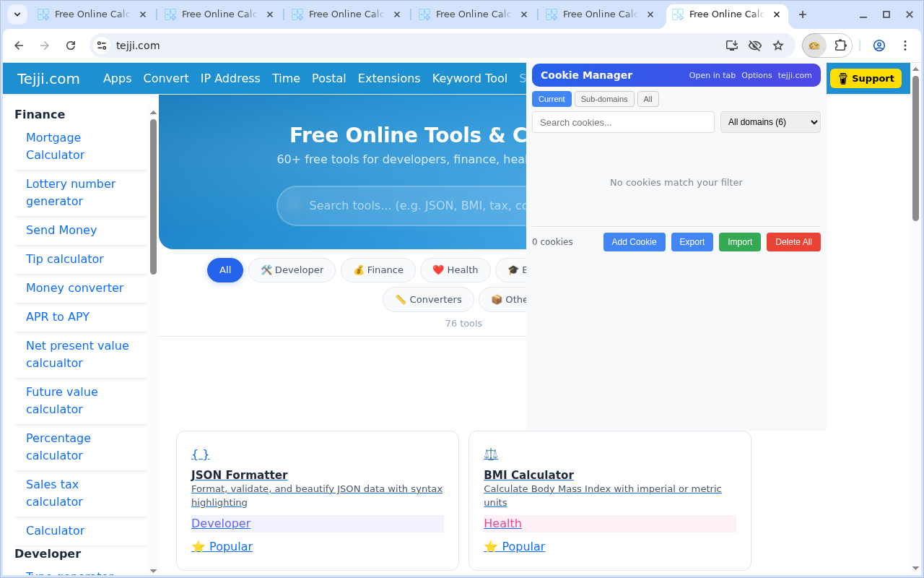Filter tools by Developer category

(x=292, y=270)
